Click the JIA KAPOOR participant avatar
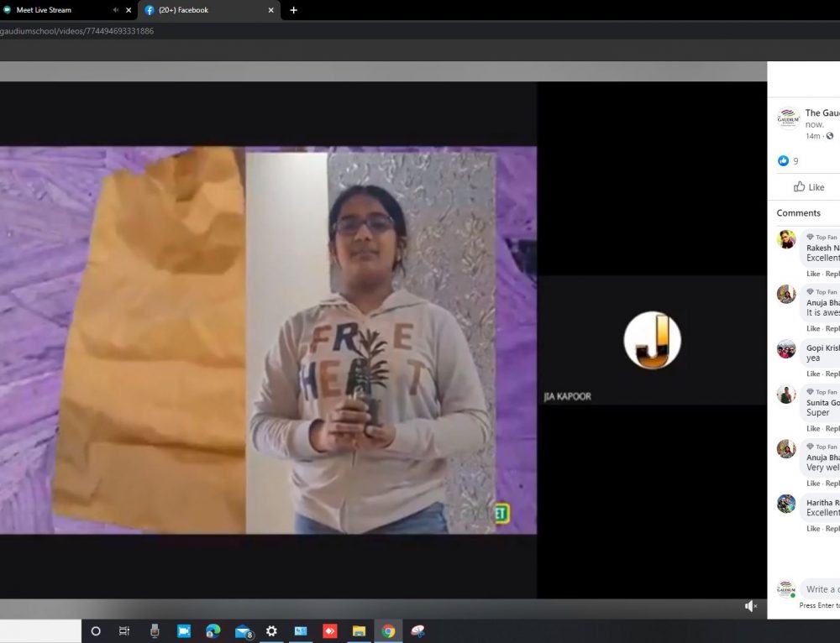This screenshot has height=643, width=840. point(652,340)
